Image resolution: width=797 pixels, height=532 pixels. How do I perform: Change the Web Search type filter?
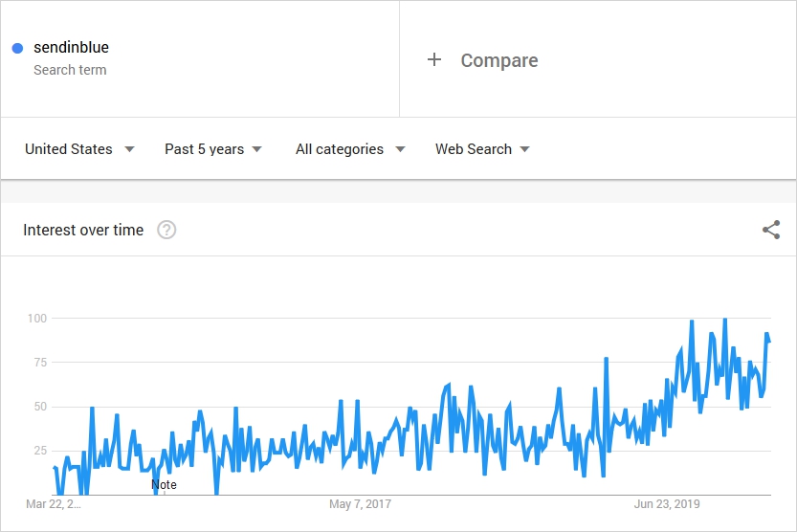point(474,149)
